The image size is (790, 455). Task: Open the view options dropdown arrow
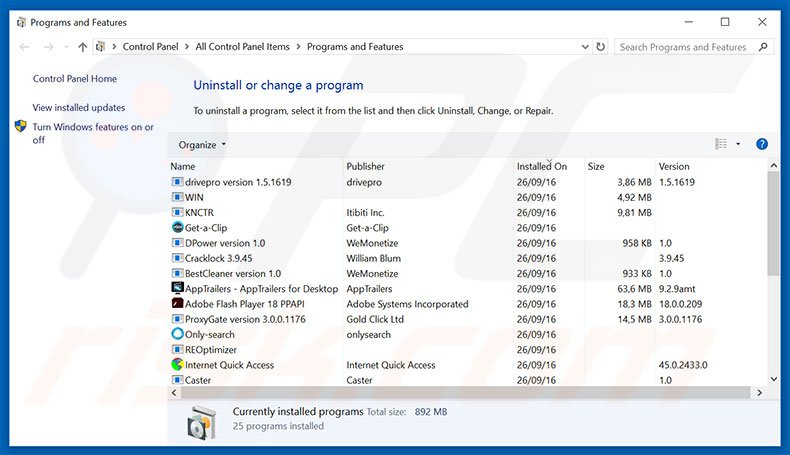point(738,144)
